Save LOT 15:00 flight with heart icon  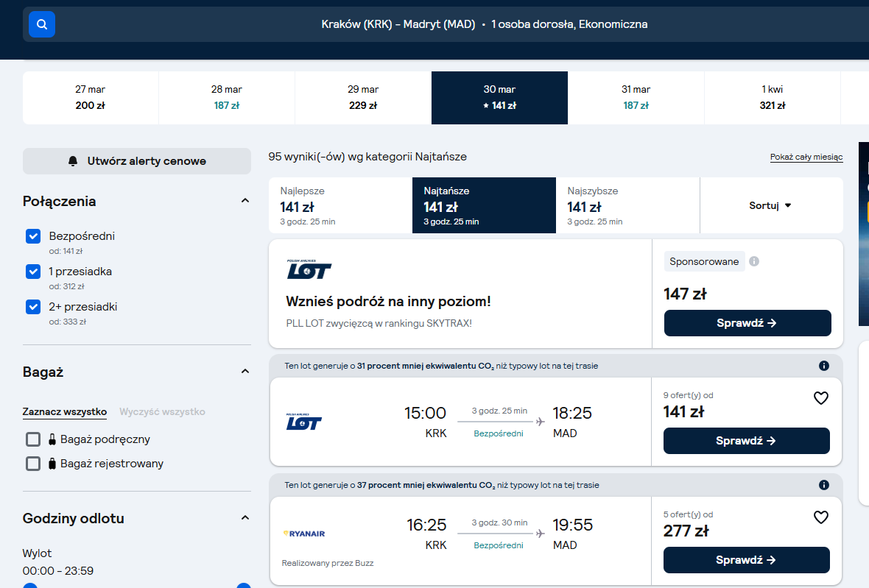(x=821, y=398)
